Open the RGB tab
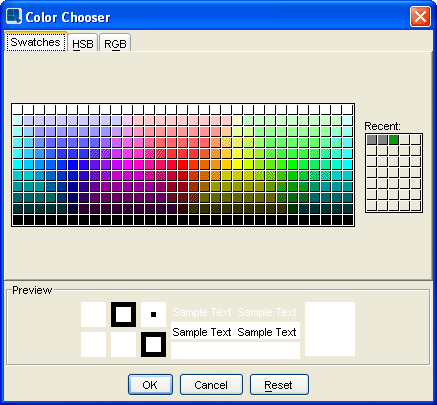437x405 pixels. pos(115,43)
